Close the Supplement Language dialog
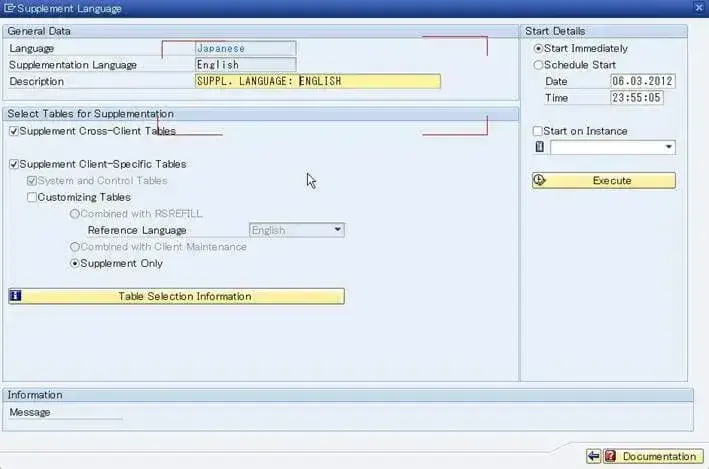This screenshot has width=709, height=469. 699,7
